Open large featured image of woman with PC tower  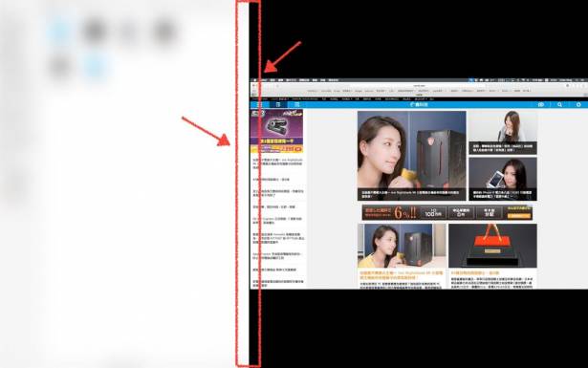411,156
